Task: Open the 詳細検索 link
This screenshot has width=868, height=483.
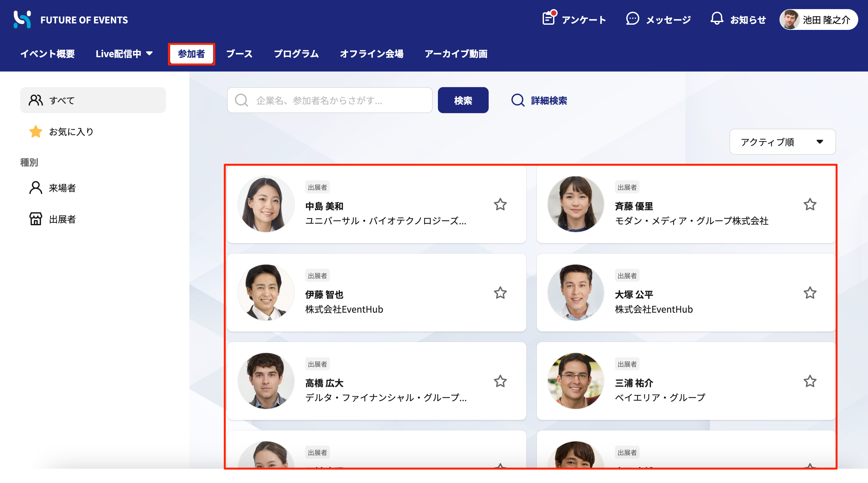Action: coord(549,101)
